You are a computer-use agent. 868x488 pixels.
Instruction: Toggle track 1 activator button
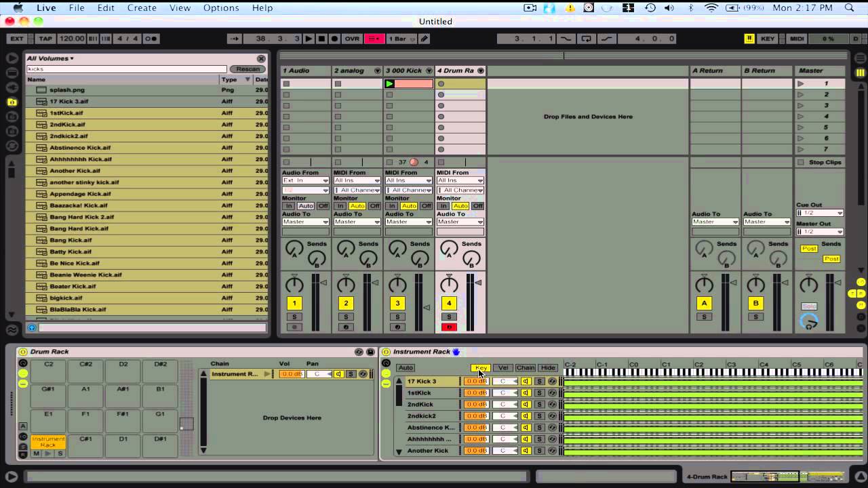pos(294,304)
